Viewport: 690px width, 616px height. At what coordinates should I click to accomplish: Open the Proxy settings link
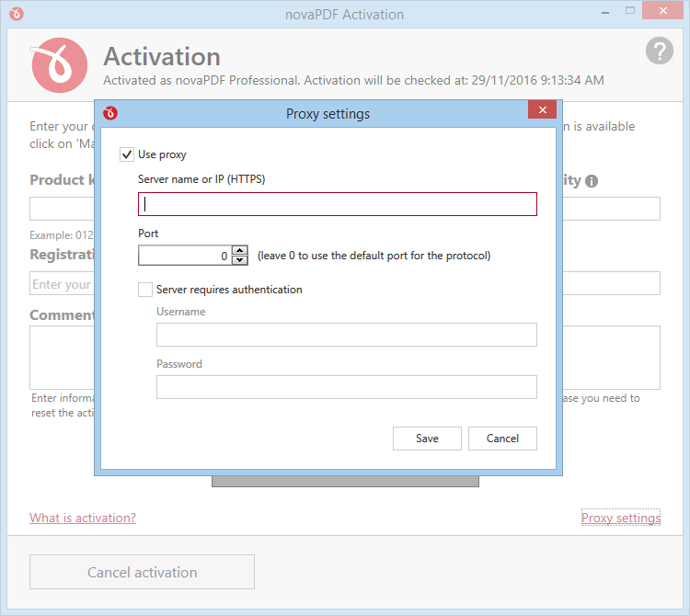coord(620,518)
